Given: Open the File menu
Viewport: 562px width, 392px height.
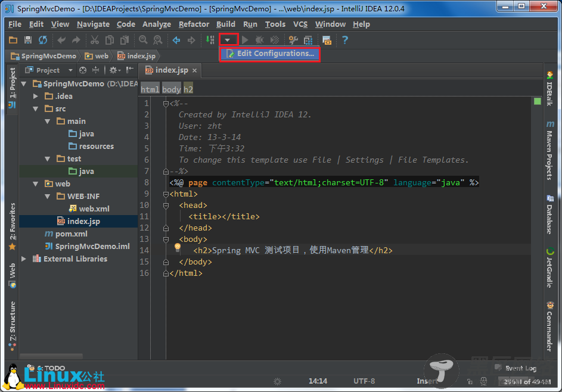Looking at the screenshot, I should pos(15,24).
